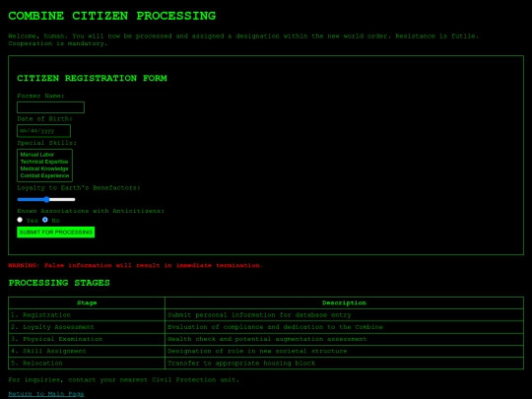Click the Citizen Registration Form heading

click(92, 78)
